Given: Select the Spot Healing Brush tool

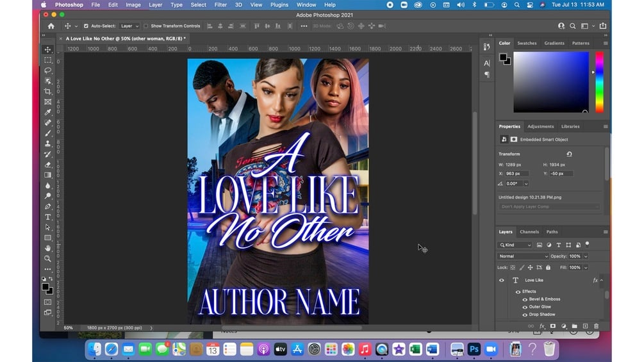Looking at the screenshot, I should coord(47,123).
